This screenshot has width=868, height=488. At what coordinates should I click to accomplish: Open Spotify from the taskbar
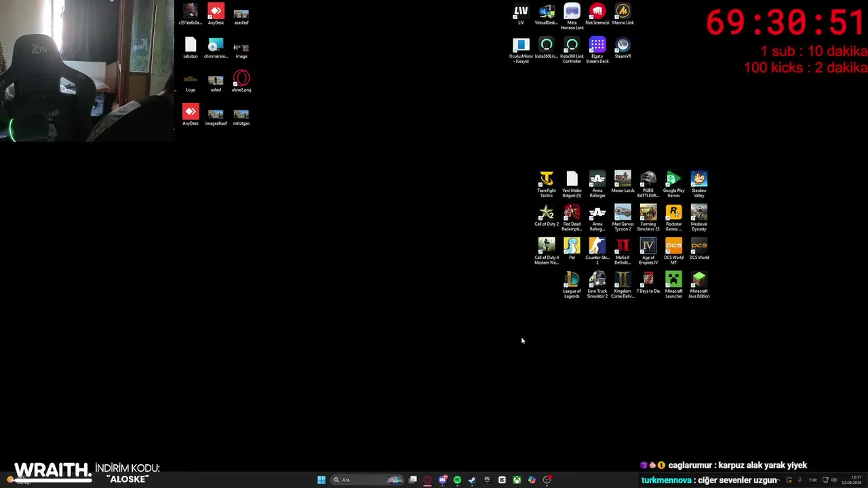(x=457, y=480)
